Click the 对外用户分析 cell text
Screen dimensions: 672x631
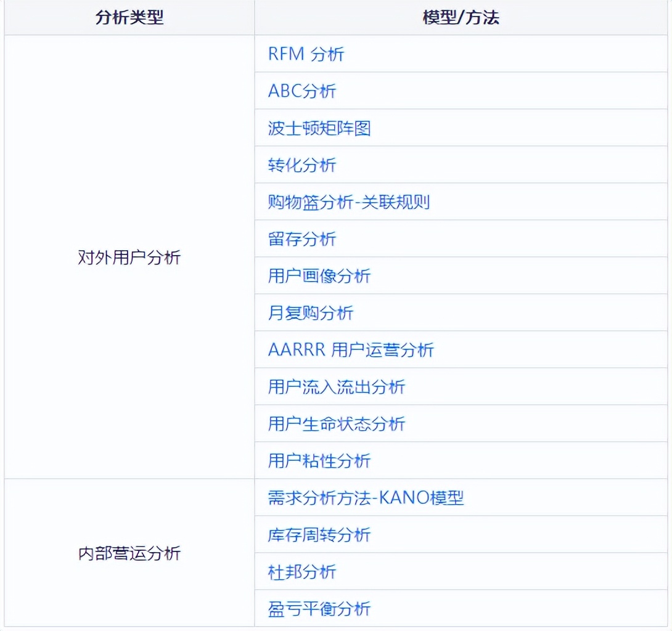129,257
